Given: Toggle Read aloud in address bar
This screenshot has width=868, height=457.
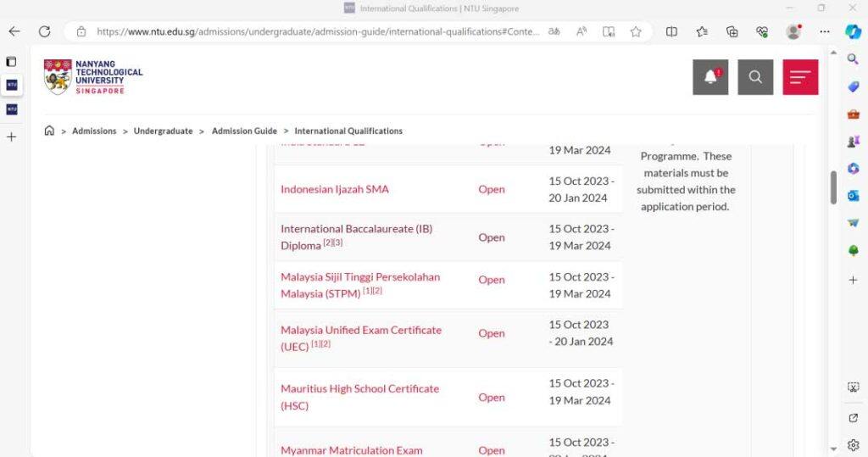Looking at the screenshot, I should pos(581,31).
